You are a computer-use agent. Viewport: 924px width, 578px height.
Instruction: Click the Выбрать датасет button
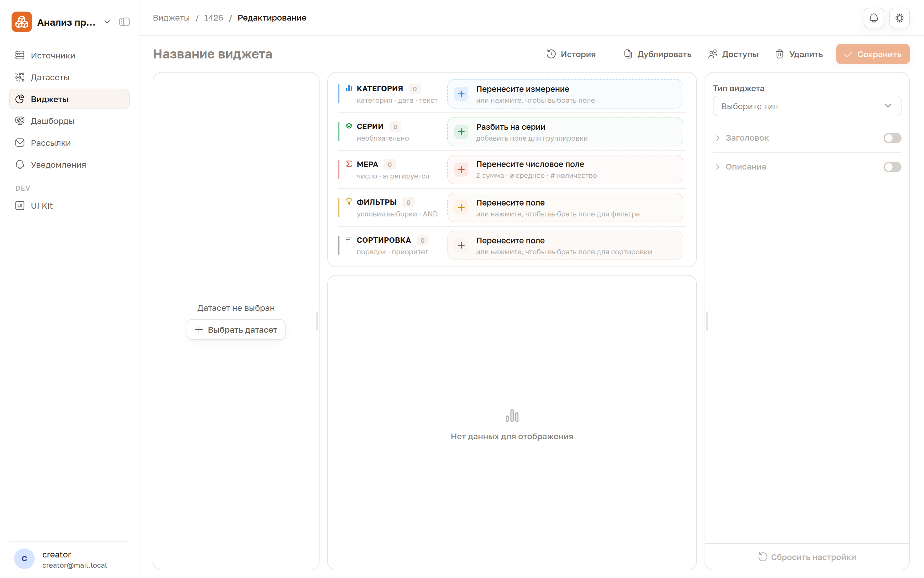coord(236,329)
